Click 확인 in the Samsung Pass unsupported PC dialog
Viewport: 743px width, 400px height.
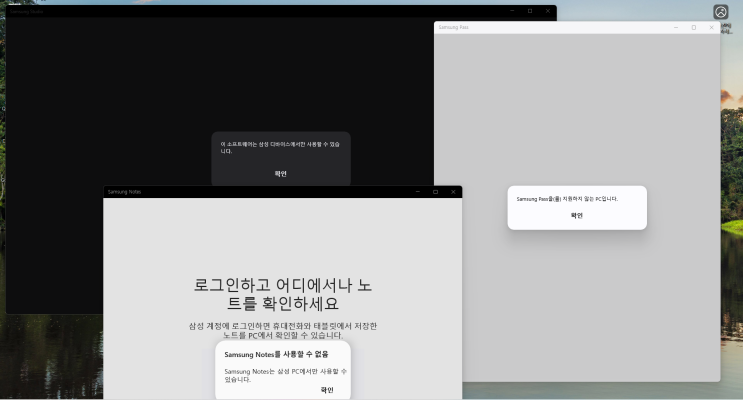coord(577,216)
